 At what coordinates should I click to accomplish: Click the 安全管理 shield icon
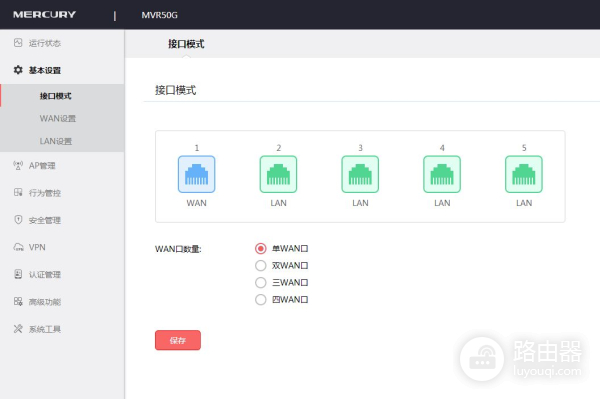point(18,220)
